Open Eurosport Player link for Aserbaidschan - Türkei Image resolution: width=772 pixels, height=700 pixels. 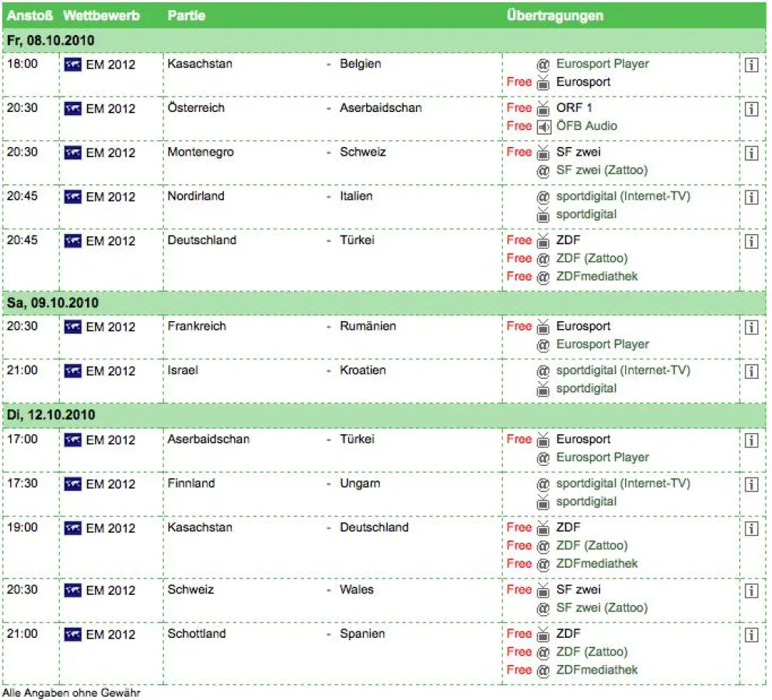coord(602,457)
